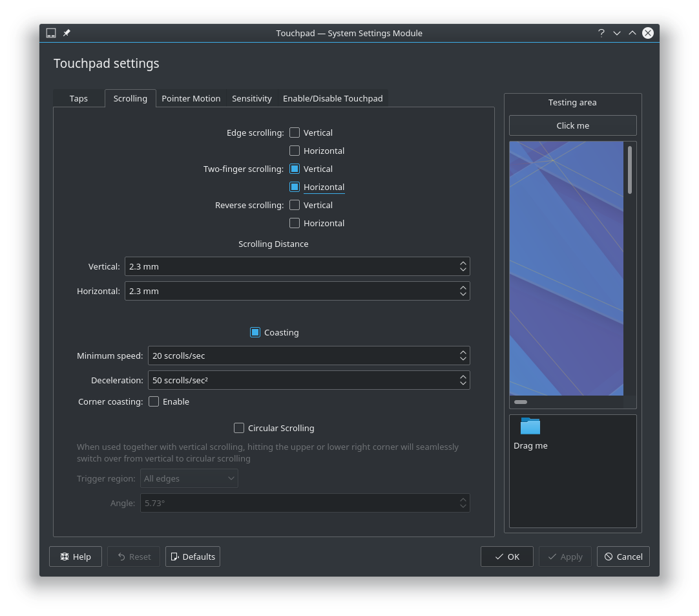The image size is (699, 616).
Task: Click the question mark help icon in title bar
Action: point(601,33)
